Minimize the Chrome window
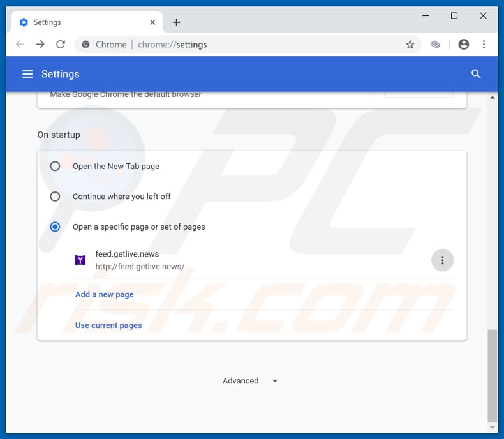The height and width of the screenshot is (439, 504). tap(426, 15)
